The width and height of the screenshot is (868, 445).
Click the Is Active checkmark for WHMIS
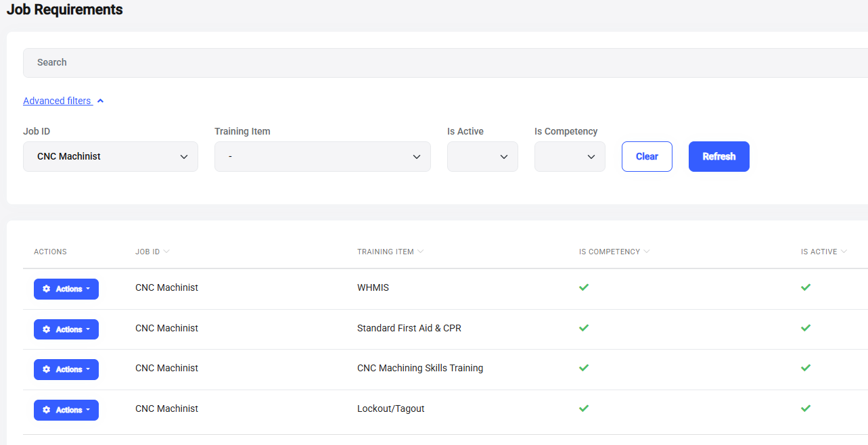[805, 287]
